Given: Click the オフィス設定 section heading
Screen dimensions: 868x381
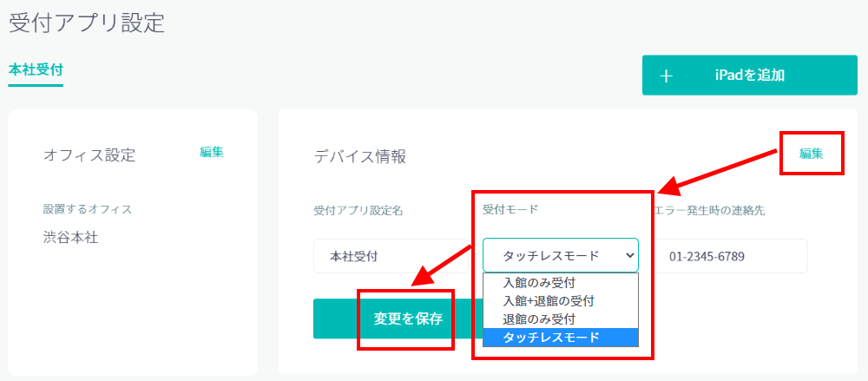Looking at the screenshot, I should point(89,156).
